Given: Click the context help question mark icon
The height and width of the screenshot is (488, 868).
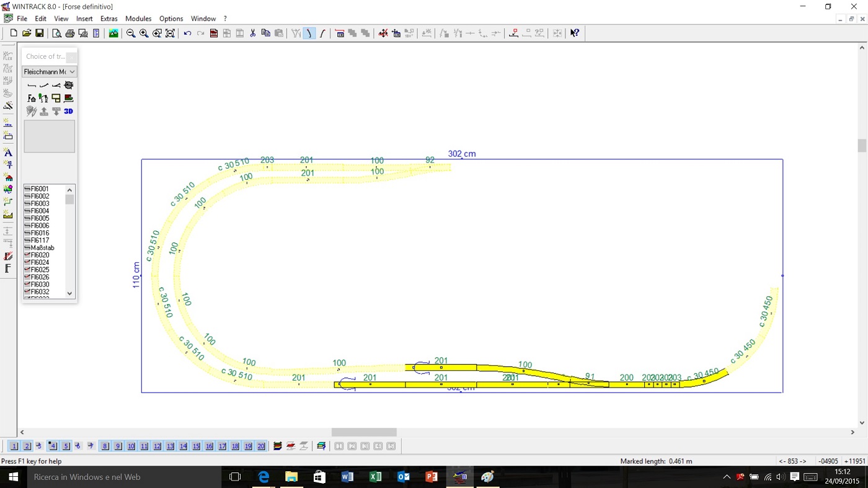Looking at the screenshot, I should click(575, 33).
